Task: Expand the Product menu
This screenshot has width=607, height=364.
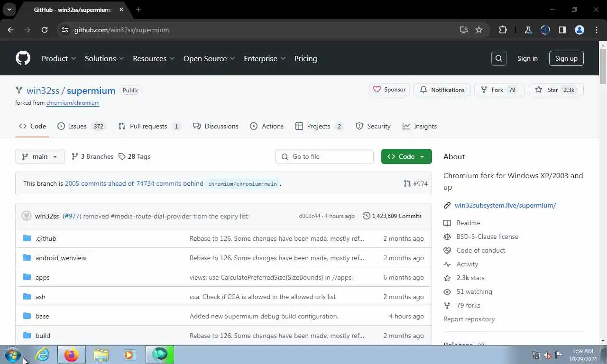Action: pyautogui.click(x=59, y=58)
